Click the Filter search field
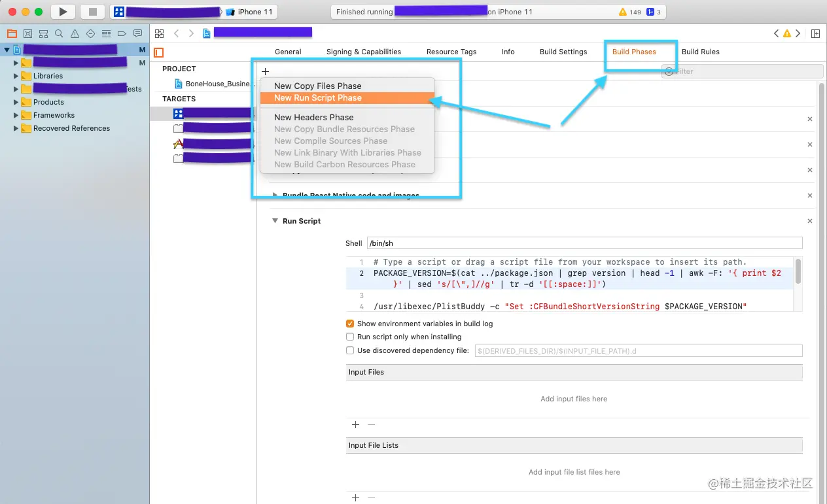 click(743, 71)
